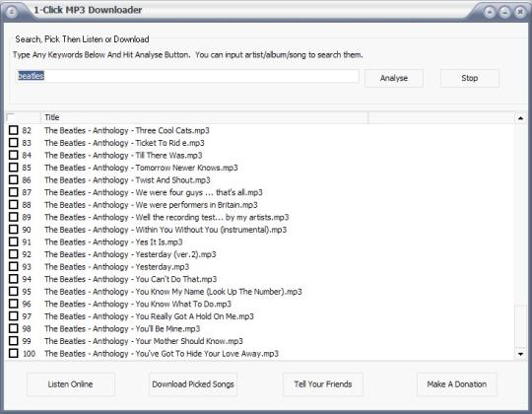Viewport: 532px width, 414px height.
Task: Select 'We were four guys' title text
Action: point(169,192)
